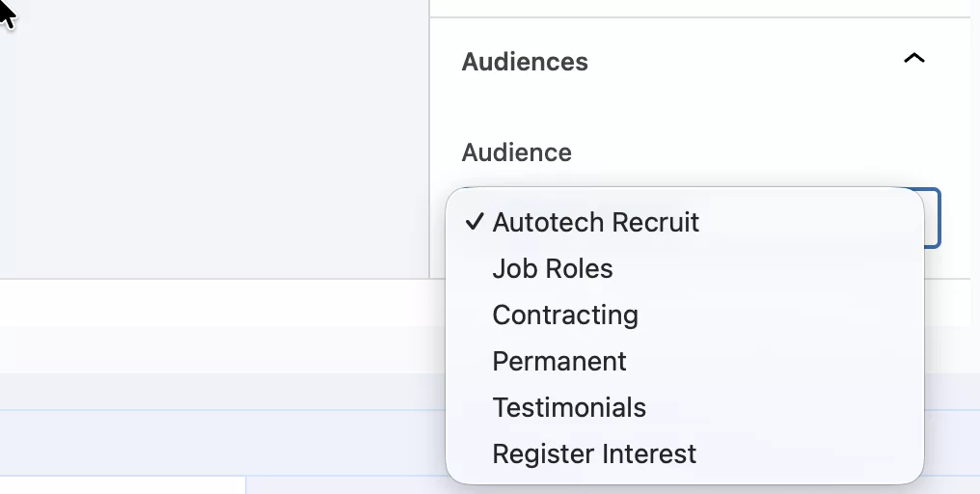
Task: Set audience to Job Roles
Action: [x=552, y=268]
